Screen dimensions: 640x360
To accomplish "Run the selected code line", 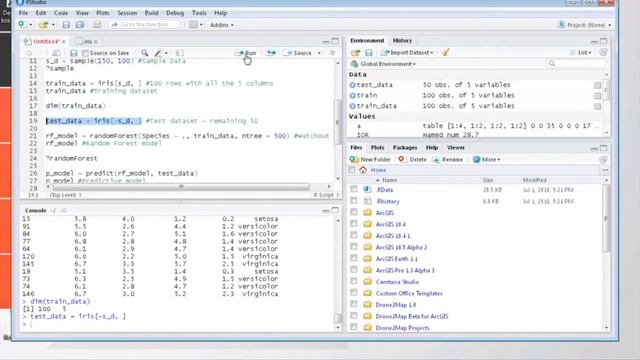I will pos(246,53).
